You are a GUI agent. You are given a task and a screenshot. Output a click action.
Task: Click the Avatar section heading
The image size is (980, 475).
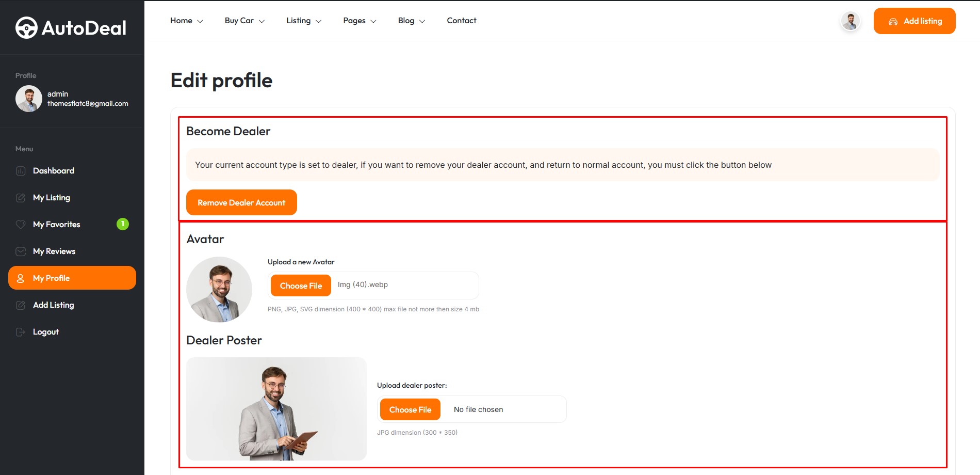pyautogui.click(x=205, y=239)
